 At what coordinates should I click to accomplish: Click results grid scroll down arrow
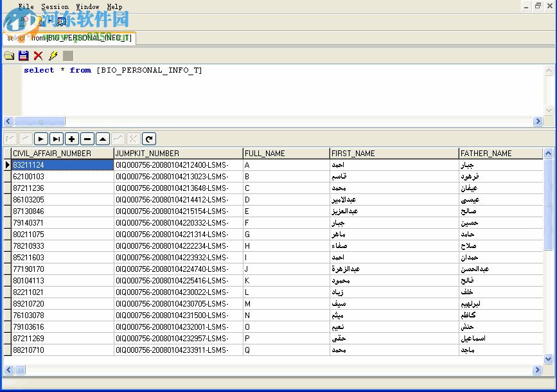point(548,359)
